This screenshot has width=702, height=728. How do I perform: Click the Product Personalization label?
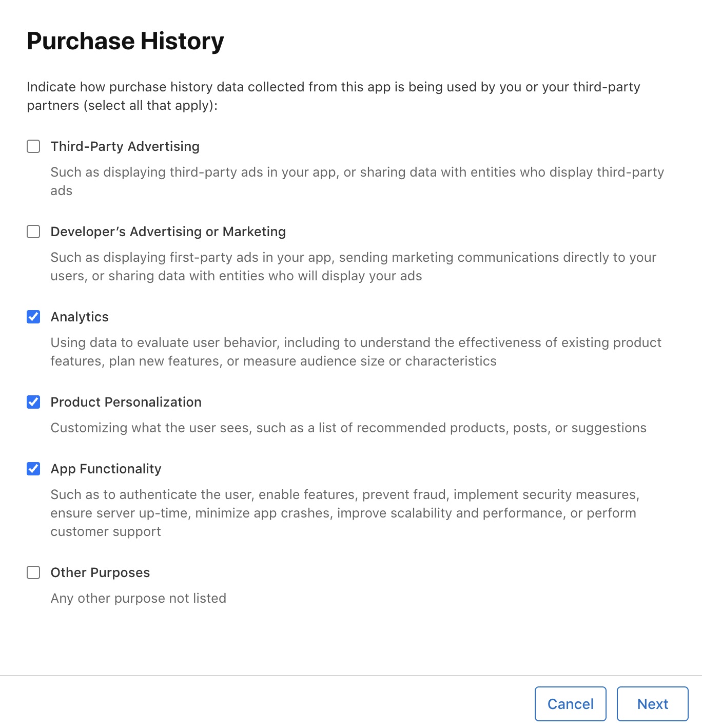pyautogui.click(x=126, y=402)
